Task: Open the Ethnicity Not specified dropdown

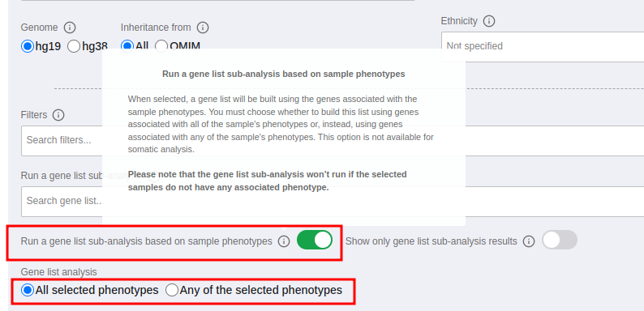Action: 543,46
